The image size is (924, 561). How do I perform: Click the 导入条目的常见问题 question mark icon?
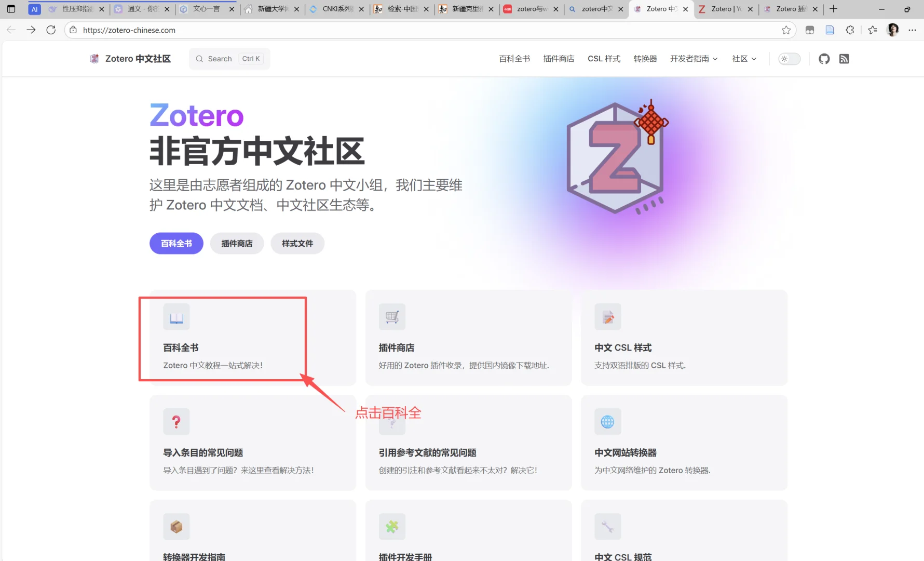coord(176,421)
